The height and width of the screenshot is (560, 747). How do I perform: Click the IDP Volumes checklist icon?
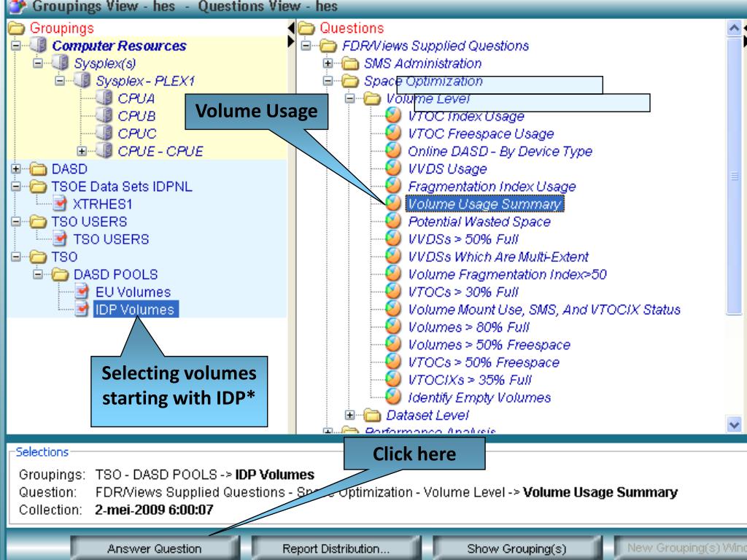[x=82, y=309]
